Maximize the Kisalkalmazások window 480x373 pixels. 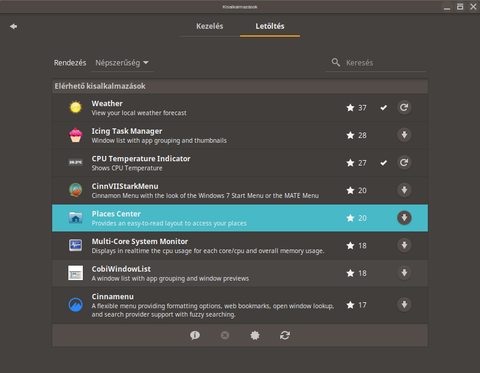(460, 7)
